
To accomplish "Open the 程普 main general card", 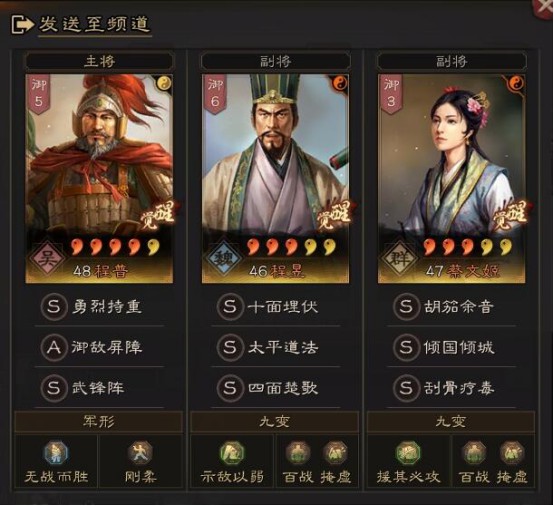I will (99, 179).
